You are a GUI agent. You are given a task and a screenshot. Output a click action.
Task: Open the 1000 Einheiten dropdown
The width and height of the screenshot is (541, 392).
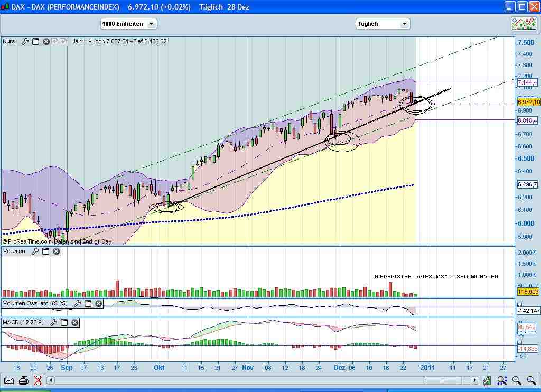pyautogui.click(x=152, y=23)
